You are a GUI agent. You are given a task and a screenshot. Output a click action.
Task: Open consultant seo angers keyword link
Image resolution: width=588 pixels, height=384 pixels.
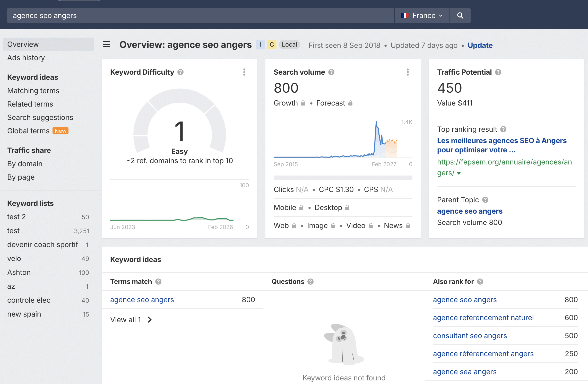pyautogui.click(x=470, y=336)
